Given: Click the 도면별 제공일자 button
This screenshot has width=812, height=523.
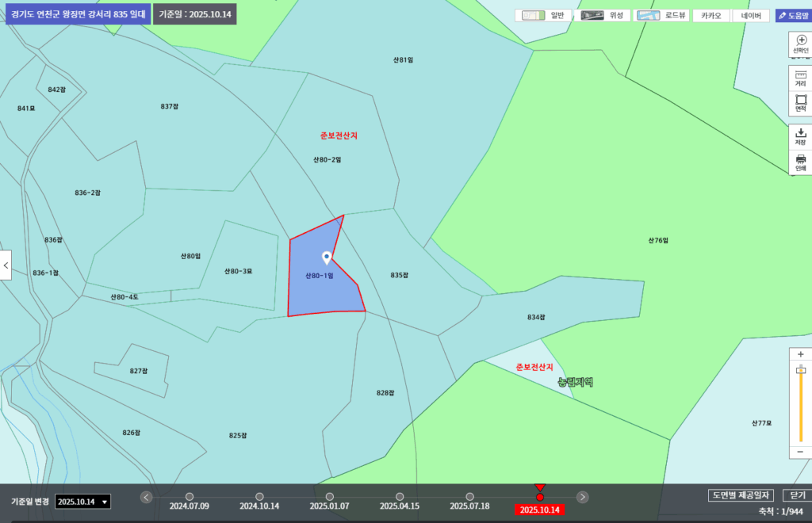Looking at the screenshot, I should [x=741, y=495].
